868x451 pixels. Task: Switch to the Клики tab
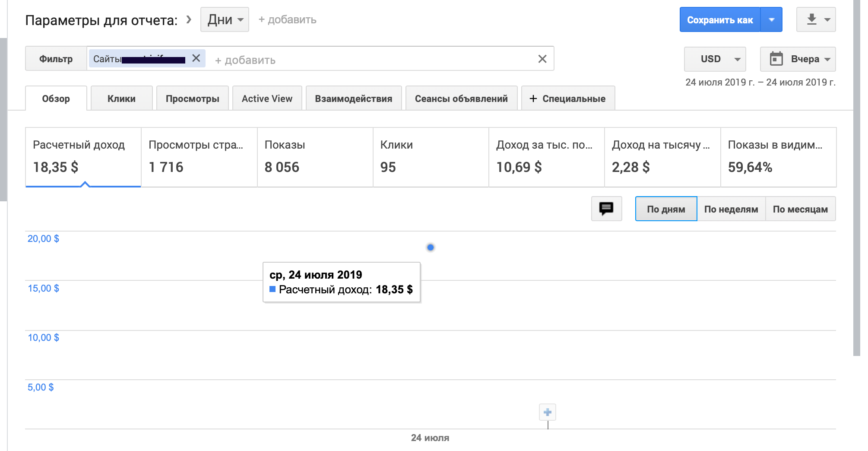[x=121, y=98]
